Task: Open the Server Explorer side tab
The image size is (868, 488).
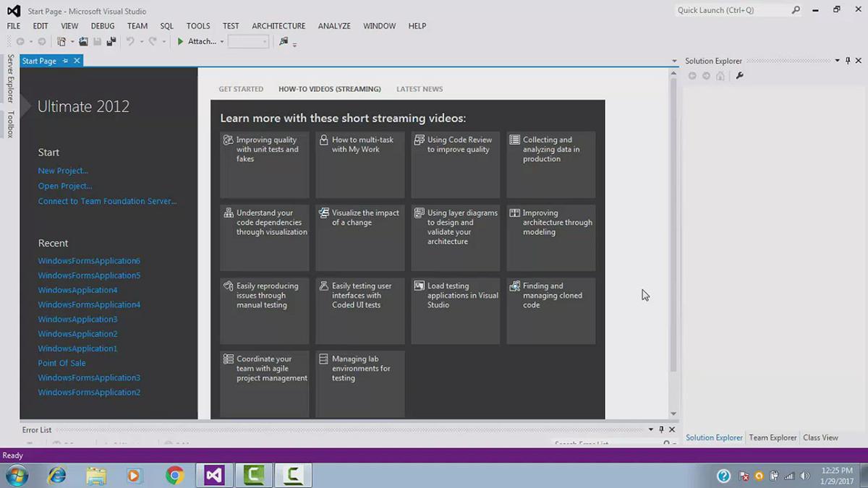Action: (x=10, y=79)
